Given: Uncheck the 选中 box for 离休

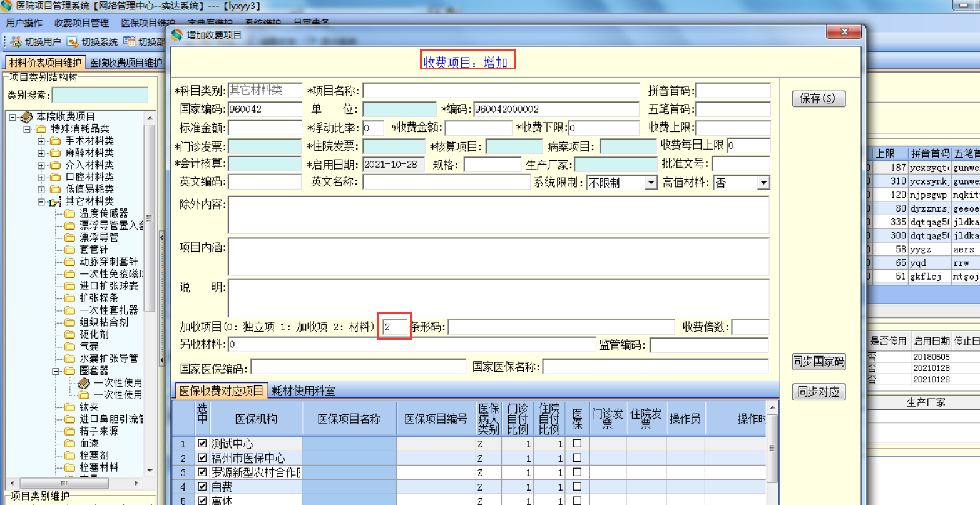Looking at the screenshot, I should (x=202, y=501).
